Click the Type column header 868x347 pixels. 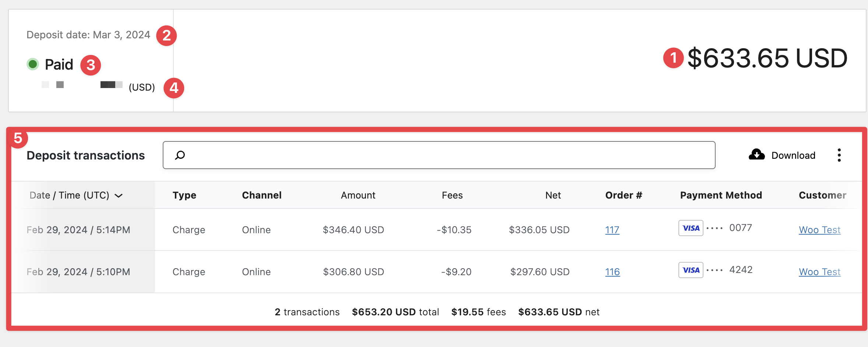click(x=184, y=195)
